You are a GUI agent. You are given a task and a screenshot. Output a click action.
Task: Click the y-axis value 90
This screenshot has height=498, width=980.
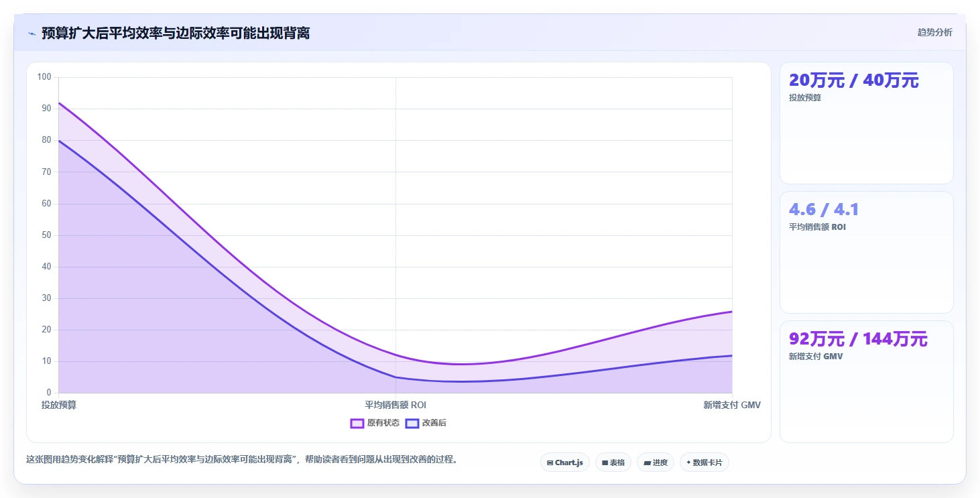(46, 109)
